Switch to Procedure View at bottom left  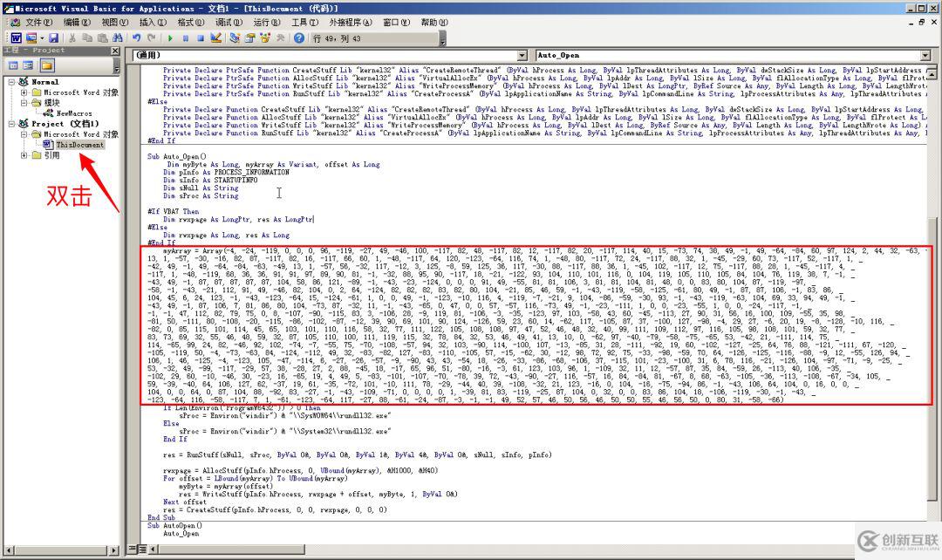pos(133,549)
